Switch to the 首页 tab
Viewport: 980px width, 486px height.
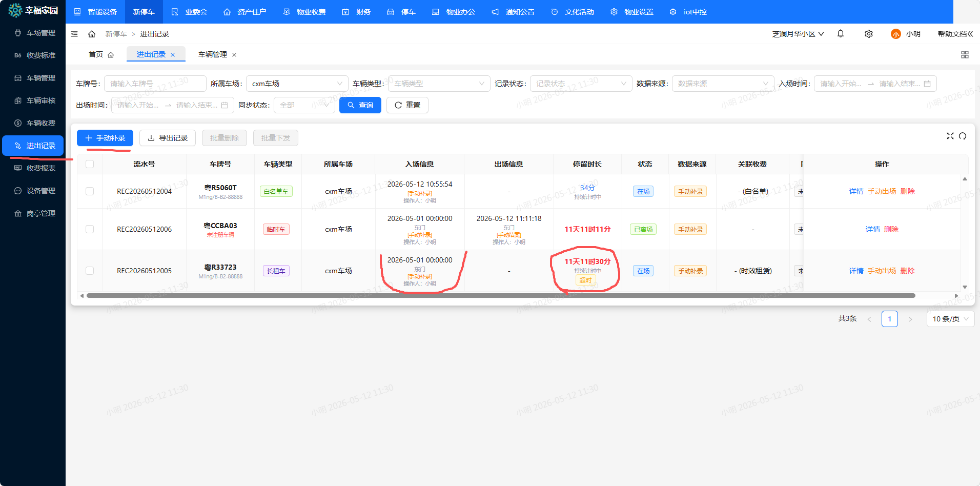click(101, 54)
